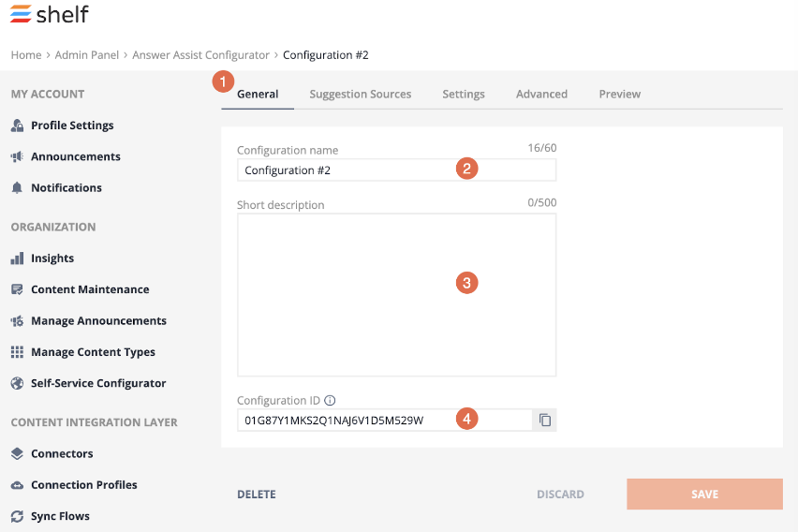Click the Insights bar chart icon

[17, 259]
